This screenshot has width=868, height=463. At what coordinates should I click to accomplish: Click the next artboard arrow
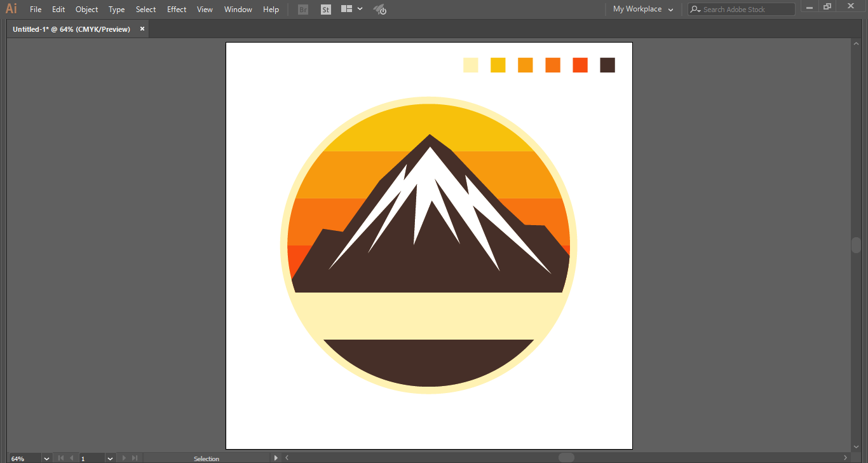(x=124, y=458)
